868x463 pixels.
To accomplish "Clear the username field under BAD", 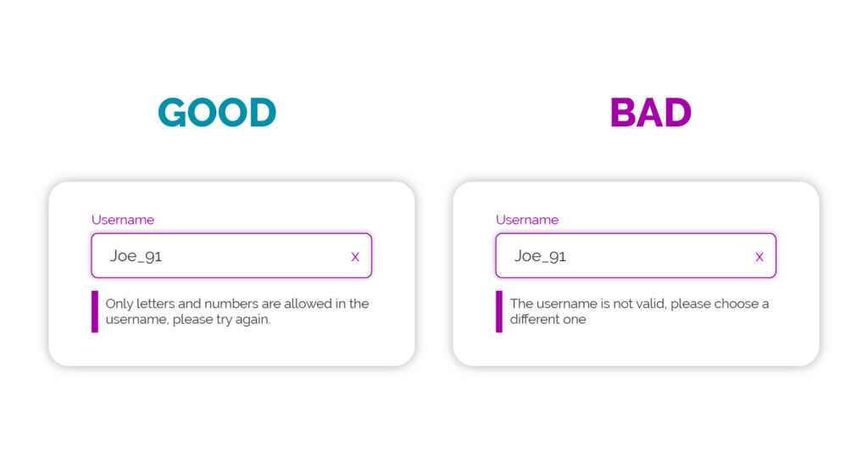I will [759, 257].
